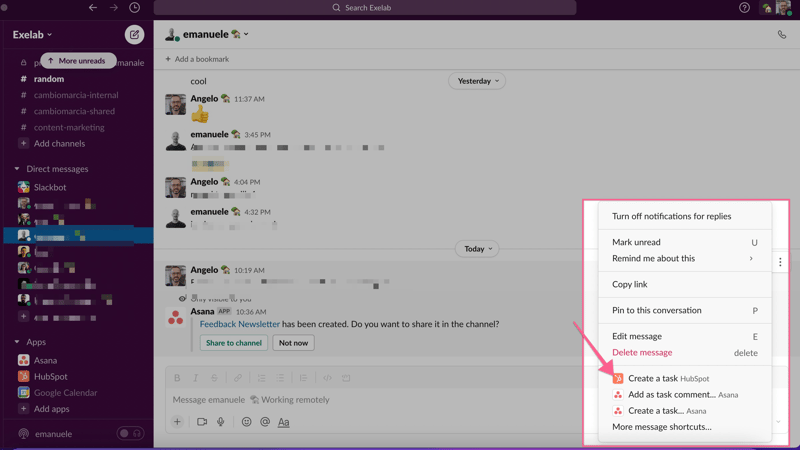
Task: Insert link in composer
Action: [238, 378]
